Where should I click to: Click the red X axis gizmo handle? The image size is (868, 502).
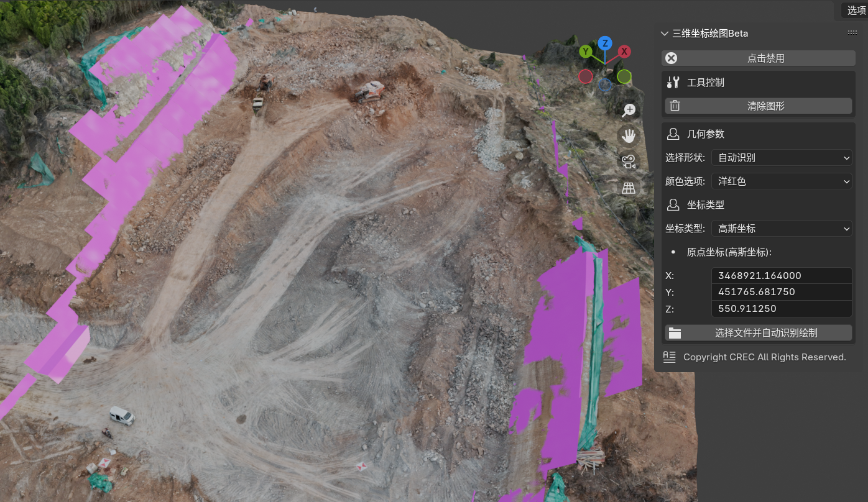(624, 52)
